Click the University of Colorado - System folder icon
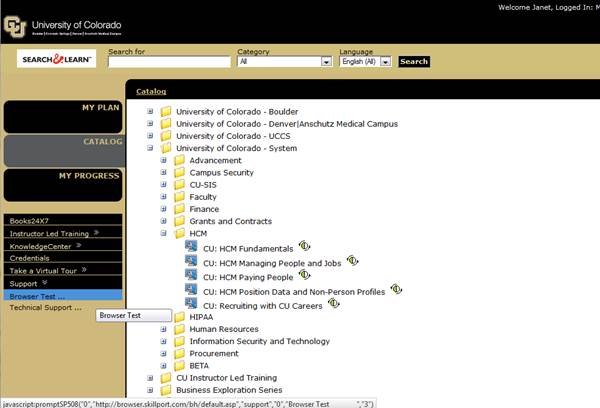600x408 pixels. pos(166,148)
